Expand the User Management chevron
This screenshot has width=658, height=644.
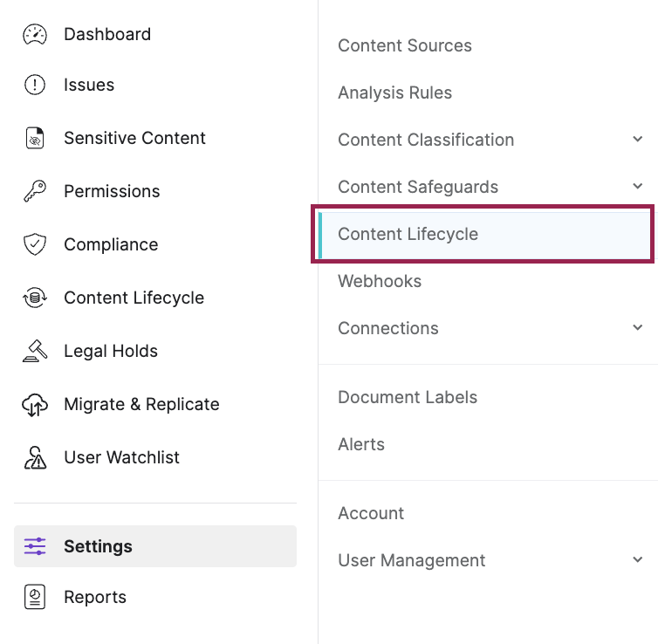click(x=637, y=559)
